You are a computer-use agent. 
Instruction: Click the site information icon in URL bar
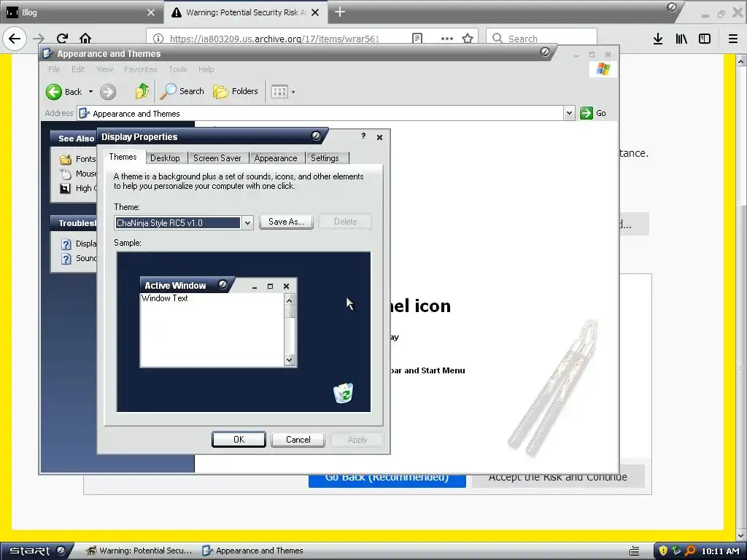[158, 39]
